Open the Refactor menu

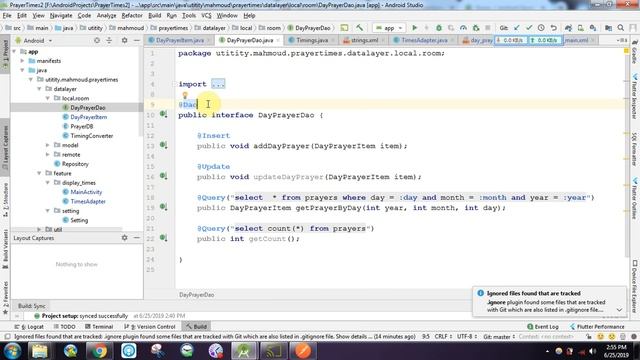coord(132,16)
